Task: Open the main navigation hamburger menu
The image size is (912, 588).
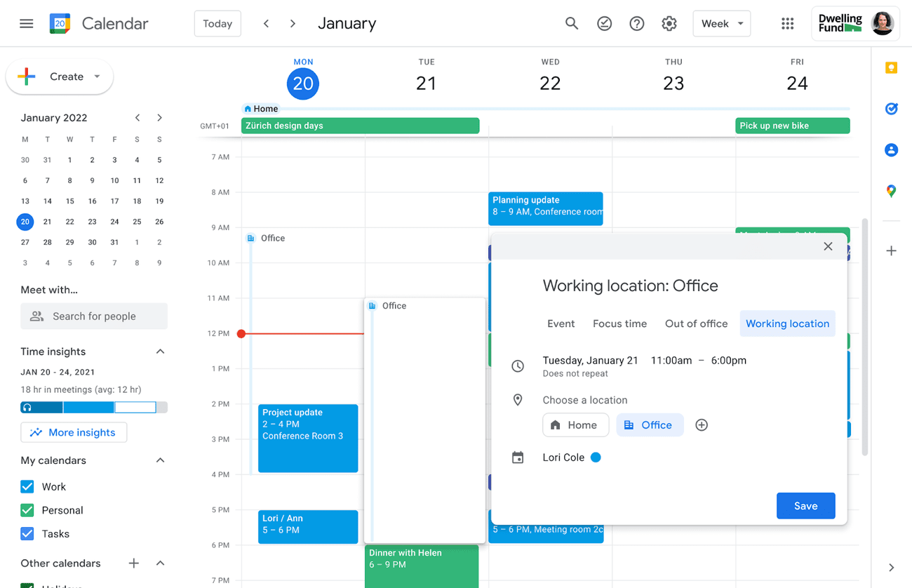Action: tap(26, 23)
